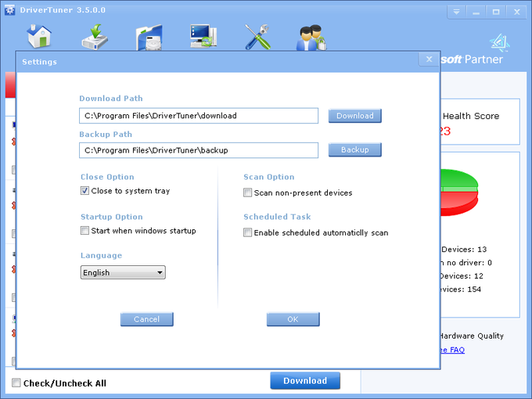Open the driver backup folder icon

tap(149, 38)
